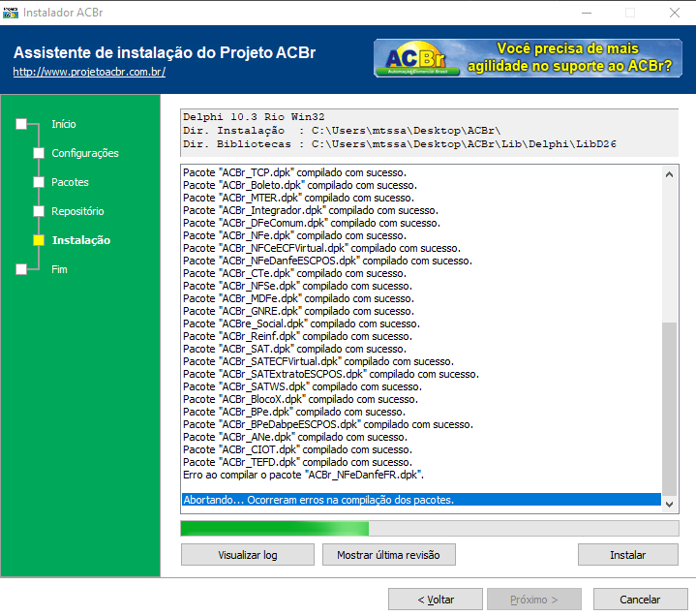Click Mostrar última revisão button
This screenshot has height=616, width=696.
point(389,555)
